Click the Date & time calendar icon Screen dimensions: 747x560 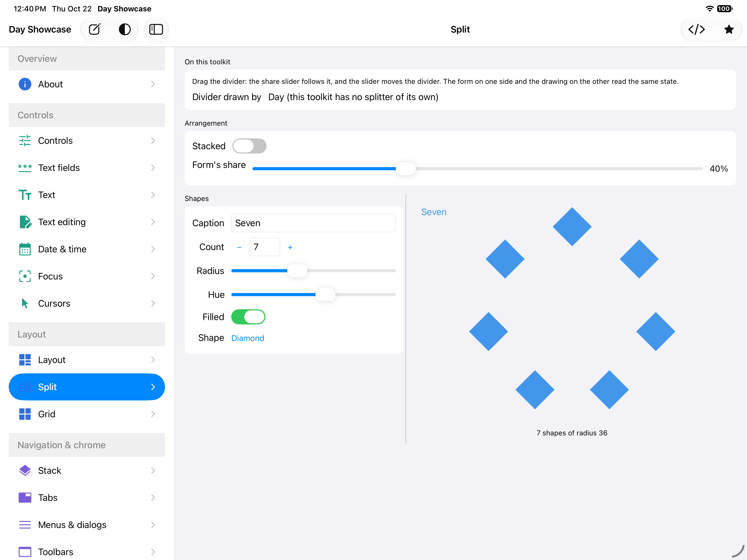25,249
